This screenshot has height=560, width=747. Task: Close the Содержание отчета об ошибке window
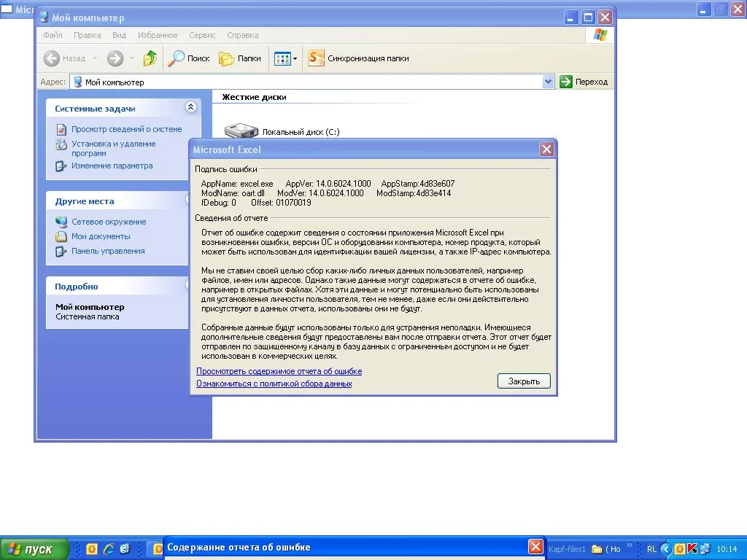click(535, 547)
